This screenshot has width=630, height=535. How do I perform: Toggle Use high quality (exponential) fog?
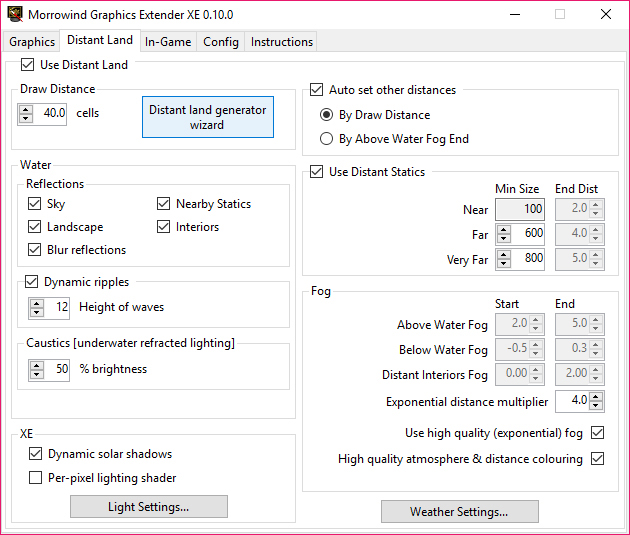[597, 433]
